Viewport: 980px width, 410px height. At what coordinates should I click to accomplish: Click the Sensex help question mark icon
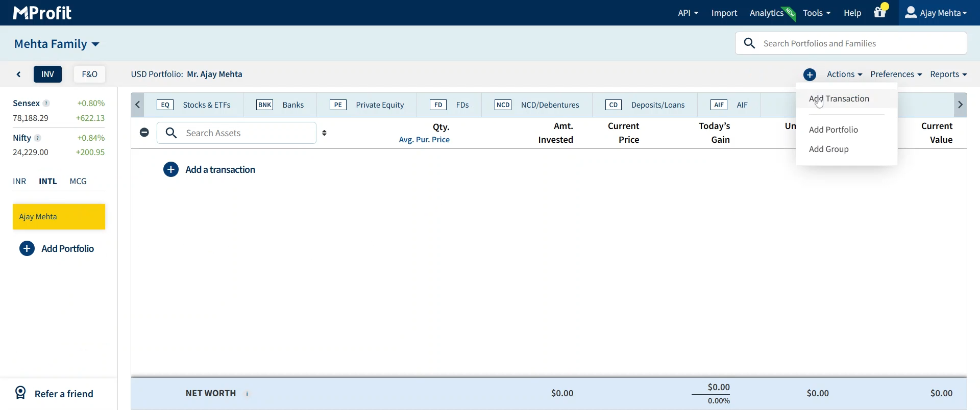point(46,104)
